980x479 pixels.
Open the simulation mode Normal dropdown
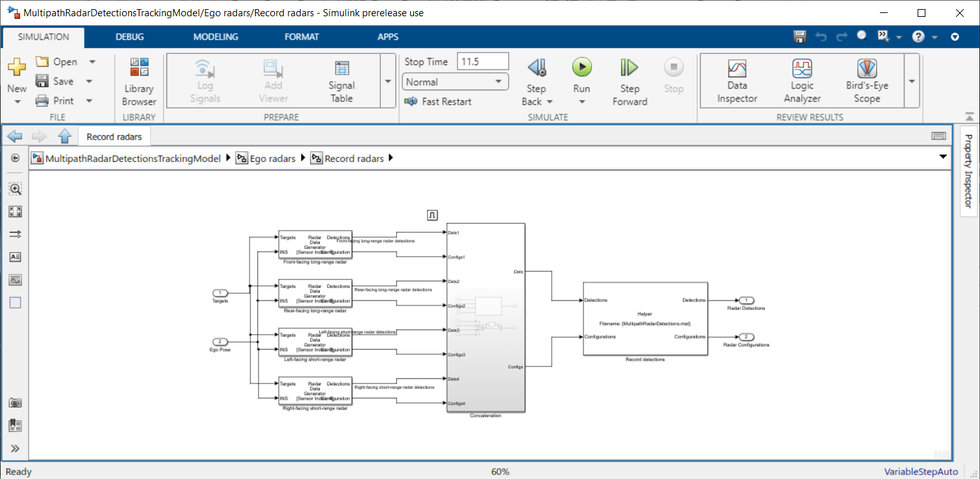point(455,82)
